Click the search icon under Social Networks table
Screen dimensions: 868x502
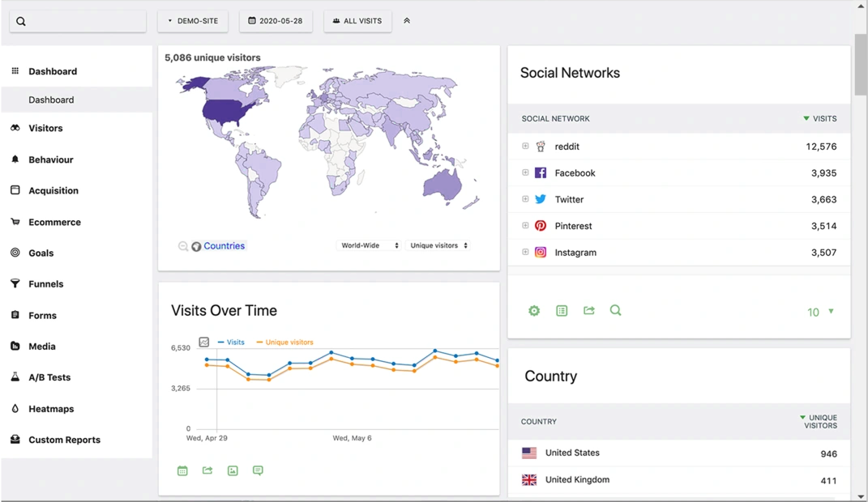point(616,311)
